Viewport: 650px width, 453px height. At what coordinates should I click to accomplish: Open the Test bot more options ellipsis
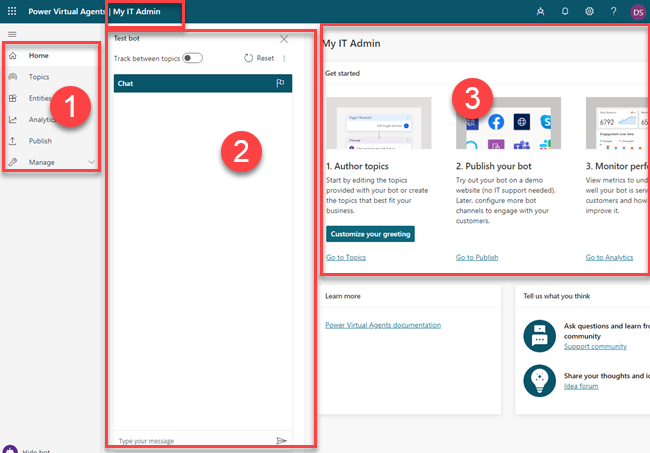[284, 58]
